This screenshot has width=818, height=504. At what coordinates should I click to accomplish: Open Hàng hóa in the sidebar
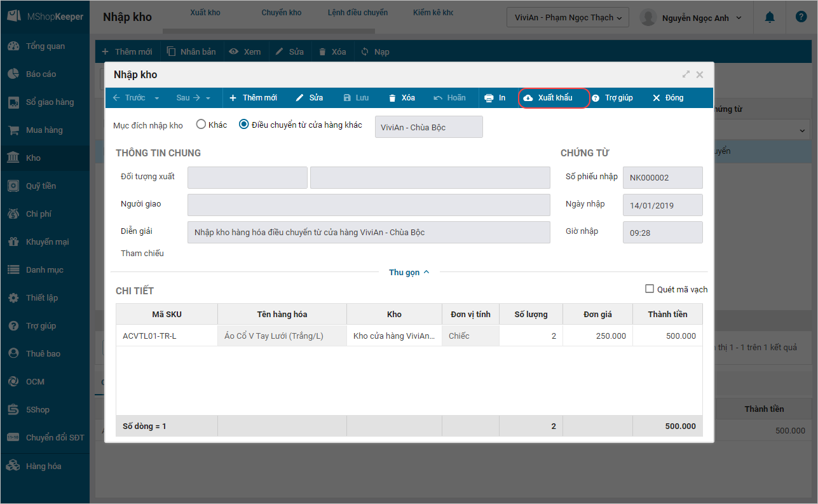[x=44, y=466]
